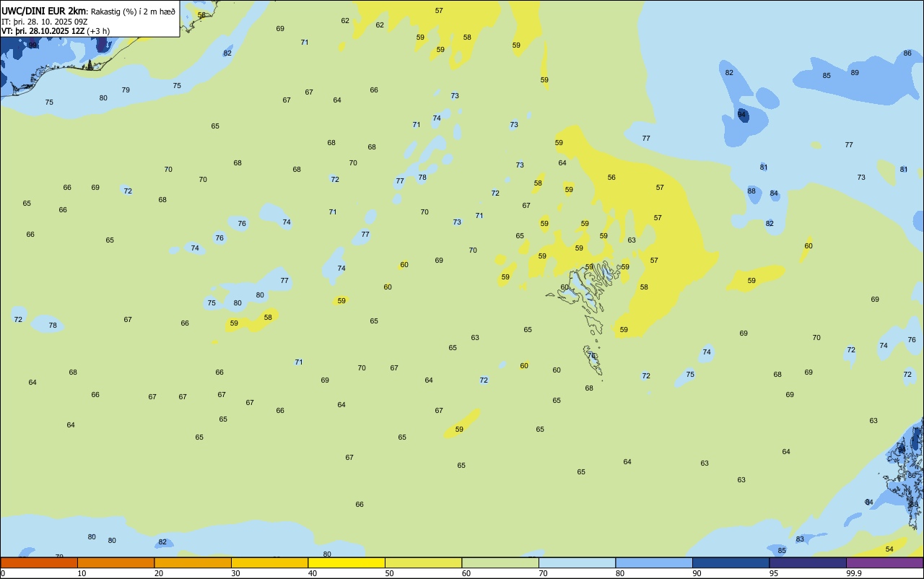The width and height of the screenshot is (924, 579).
Task: Select the 20–30 amber legend swatch
Action: (193, 562)
